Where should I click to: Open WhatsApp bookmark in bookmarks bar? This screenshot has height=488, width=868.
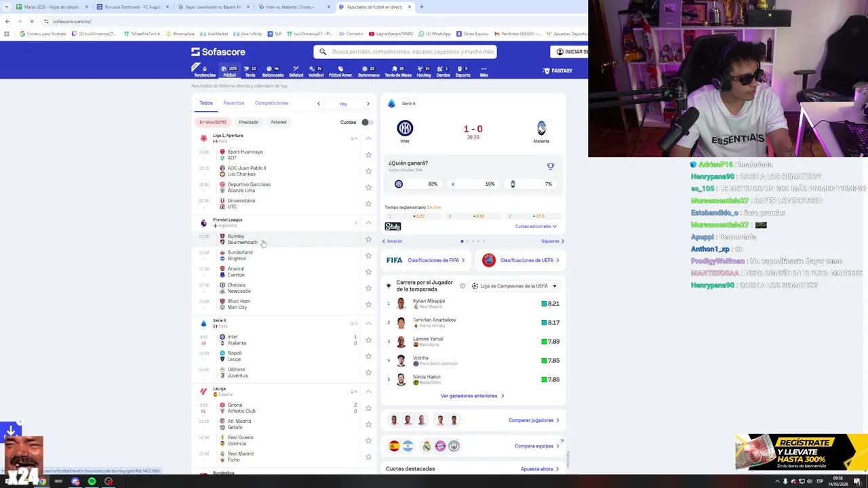tap(435, 33)
